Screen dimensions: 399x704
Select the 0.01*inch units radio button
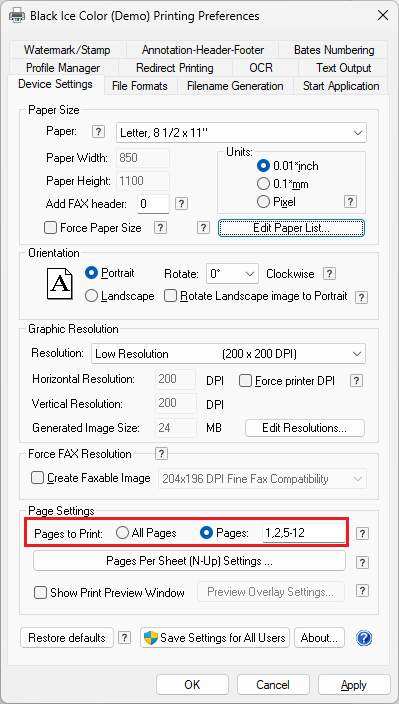pyautogui.click(x=263, y=166)
